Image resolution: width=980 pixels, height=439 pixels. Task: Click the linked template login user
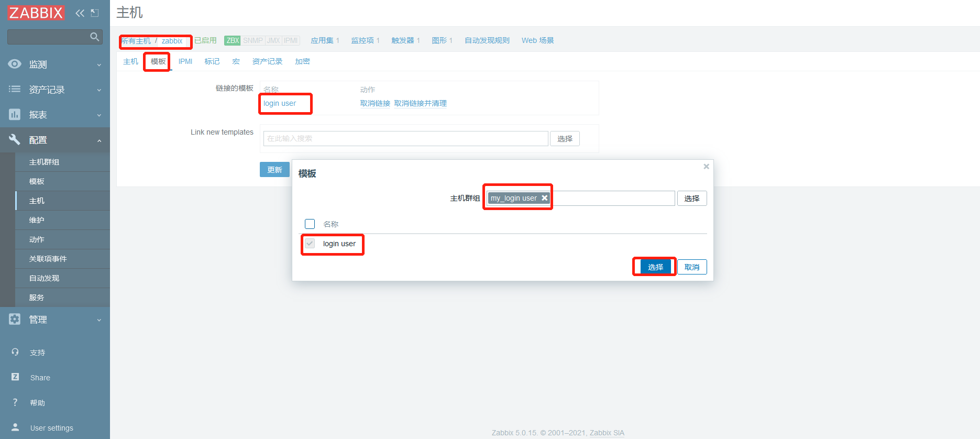point(280,103)
